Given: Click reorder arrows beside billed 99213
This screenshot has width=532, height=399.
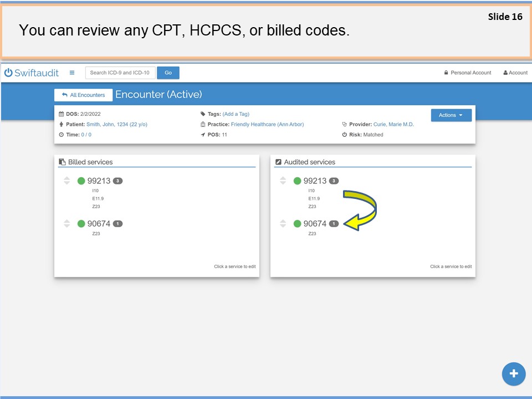Looking at the screenshot, I should click(66, 181).
